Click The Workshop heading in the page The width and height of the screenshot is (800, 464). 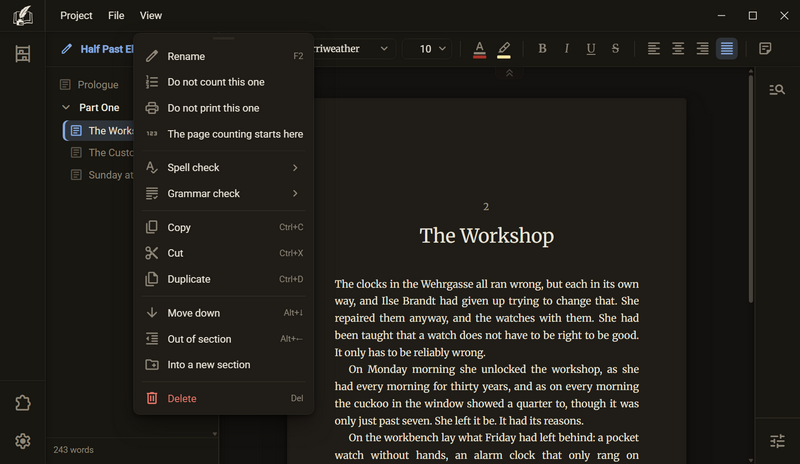click(x=486, y=236)
